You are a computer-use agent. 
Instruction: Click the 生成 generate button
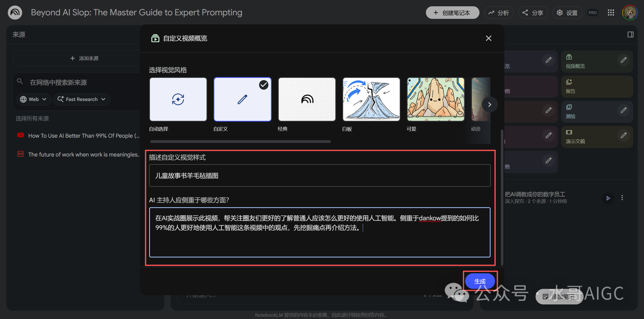pyautogui.click(x=480, y=281)
